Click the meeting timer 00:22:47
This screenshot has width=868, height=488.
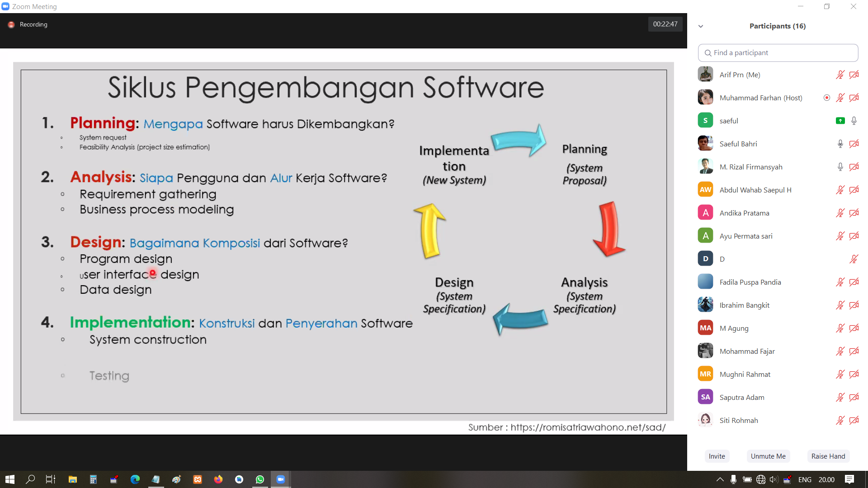point(665,24)
